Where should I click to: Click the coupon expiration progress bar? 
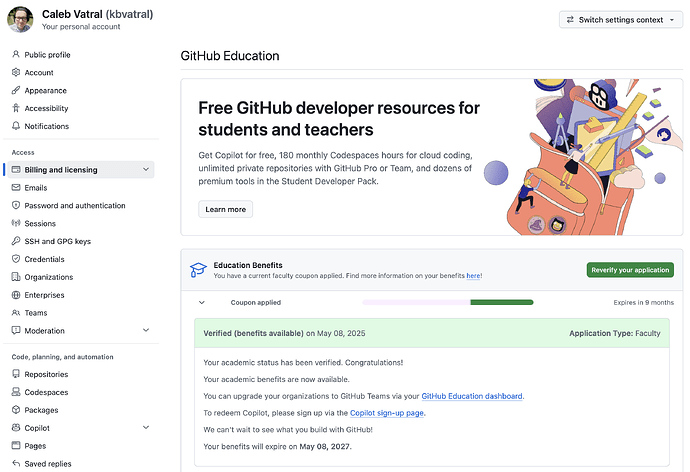point(448,302)
